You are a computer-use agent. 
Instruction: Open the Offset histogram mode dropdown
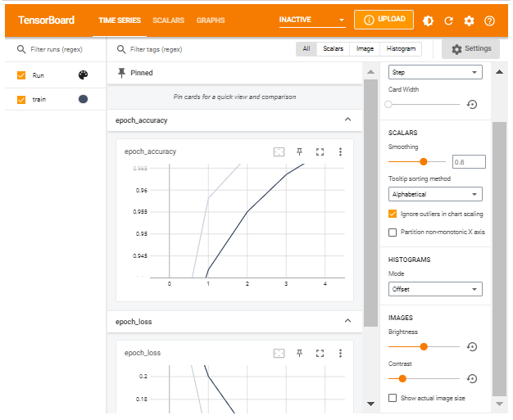coord(435,289)
